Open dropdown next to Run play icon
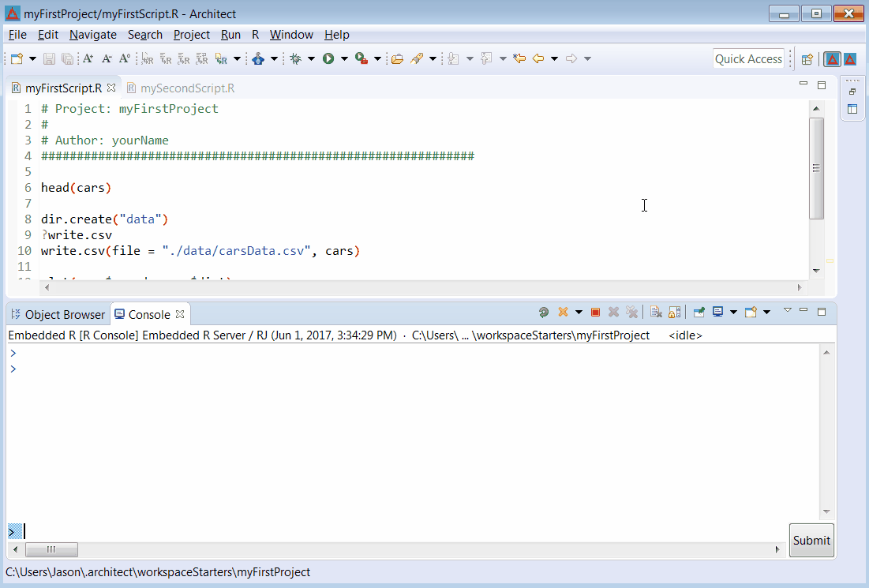This screenshot has width=869, height=588. (x=344, y=58)
